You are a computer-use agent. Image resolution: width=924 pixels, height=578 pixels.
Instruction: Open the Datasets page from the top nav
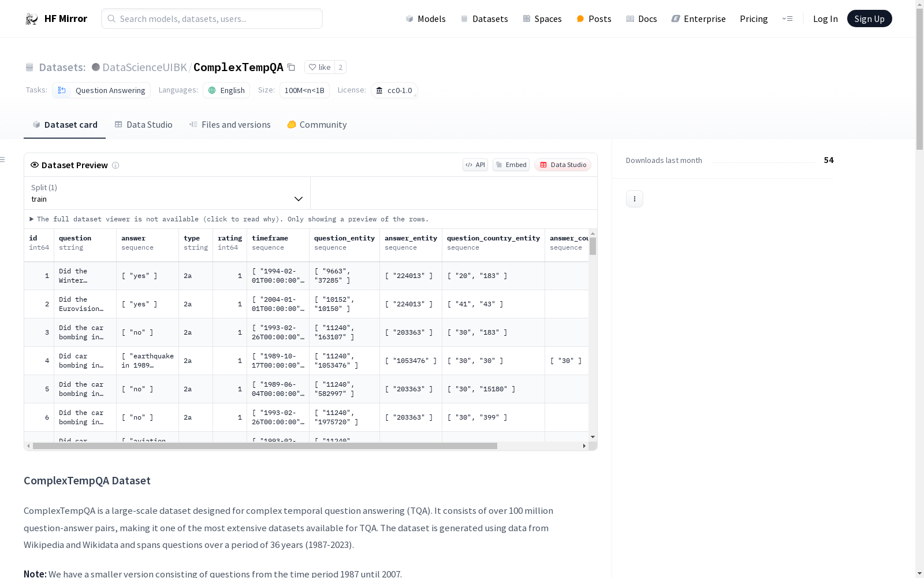point(484,18)
